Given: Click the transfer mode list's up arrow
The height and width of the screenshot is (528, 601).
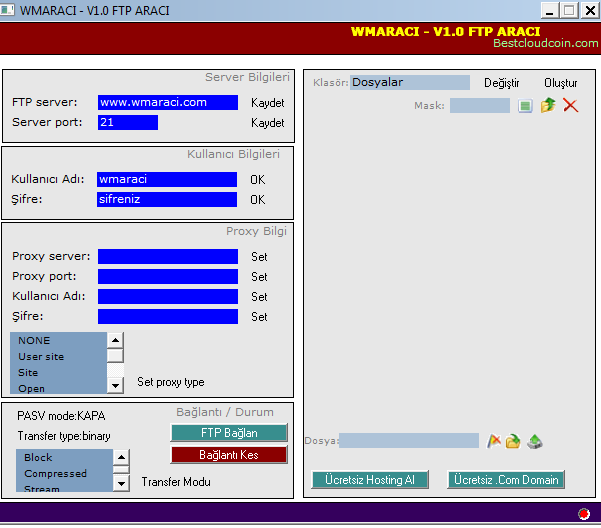Looking at the screenshot, I should [122, 457].
